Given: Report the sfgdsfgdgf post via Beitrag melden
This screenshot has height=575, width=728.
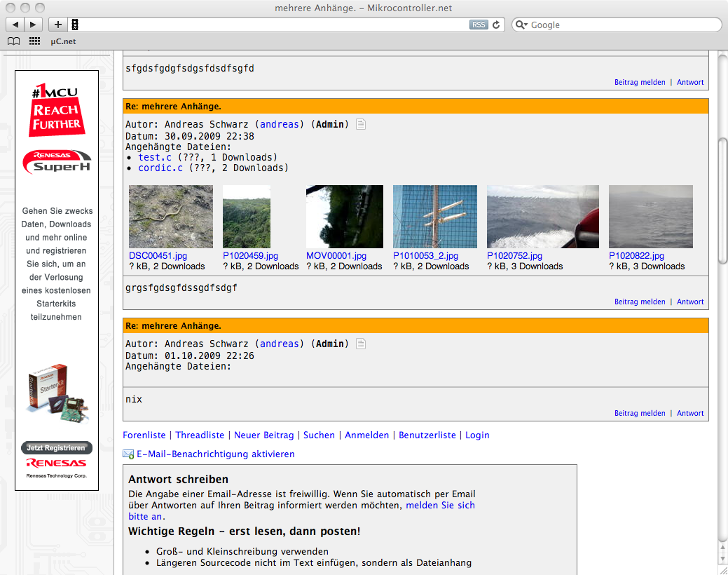Looking at the screenshot, I should pos(640,82).
